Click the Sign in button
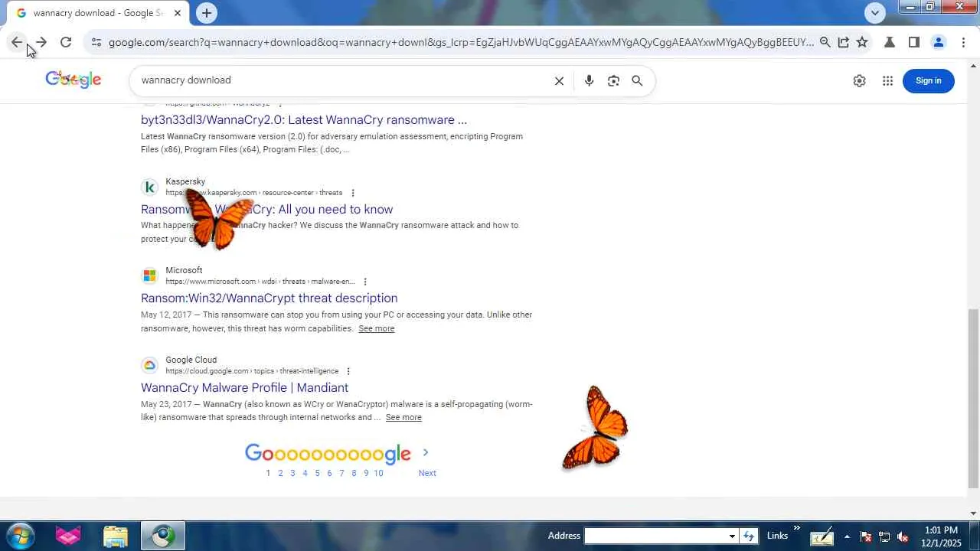The width and height of the screenshot is (980, 551). (928, 80)
